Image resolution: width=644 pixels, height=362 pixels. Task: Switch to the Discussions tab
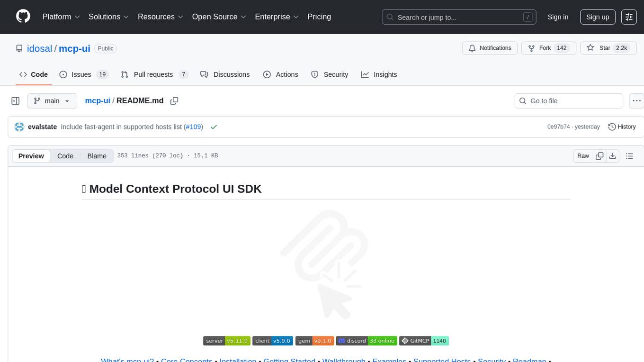(x=225, y=74)
